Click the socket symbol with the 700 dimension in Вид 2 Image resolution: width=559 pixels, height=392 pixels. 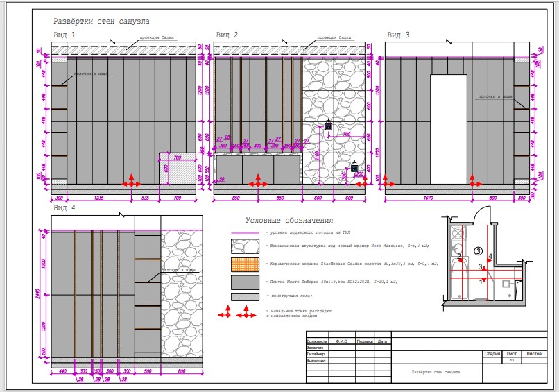pos(328,126)
